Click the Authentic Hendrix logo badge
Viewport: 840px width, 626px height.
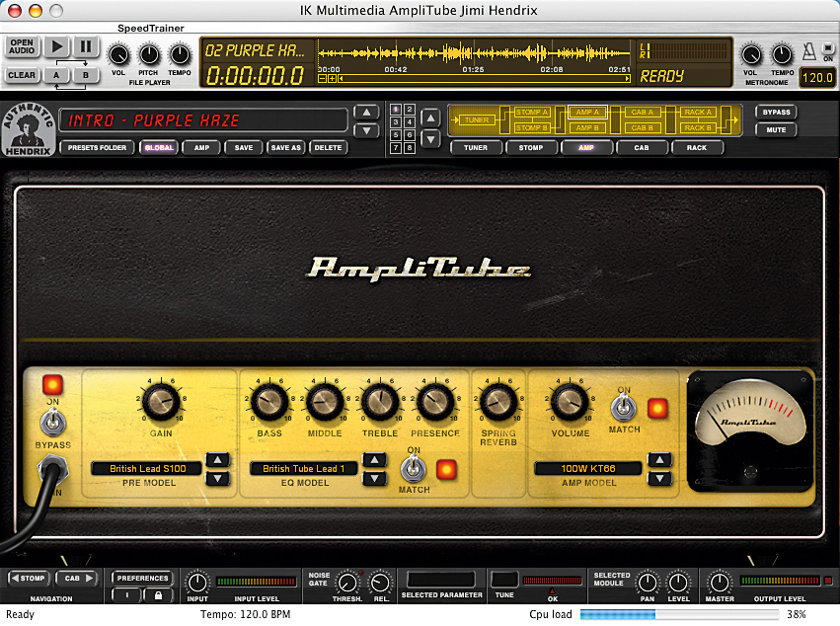click(28, 129)
